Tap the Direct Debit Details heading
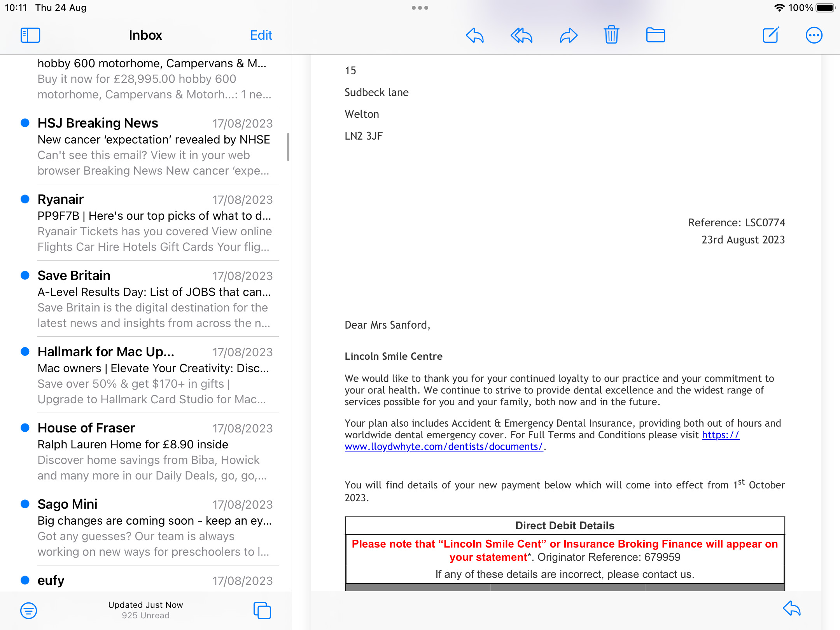Image resolution: width=840 pixels, height=630 pixels. 565,526
